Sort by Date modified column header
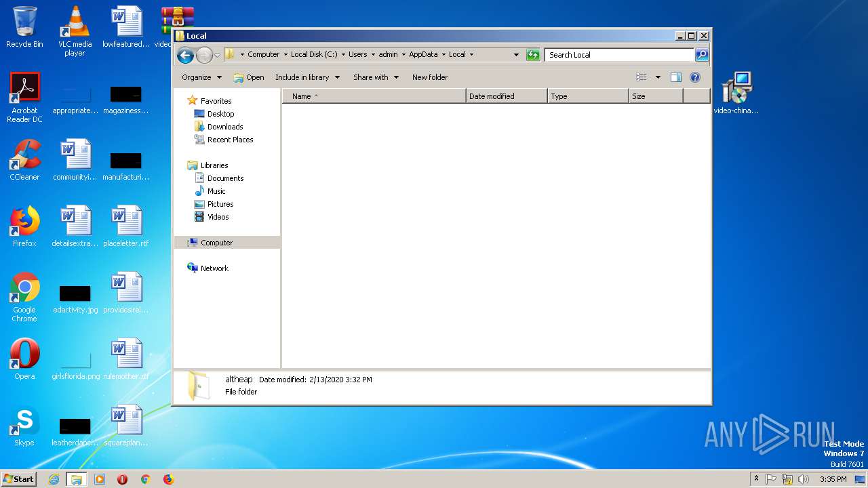The height and width of the screenshot is (488, 868). pos(507,96)
